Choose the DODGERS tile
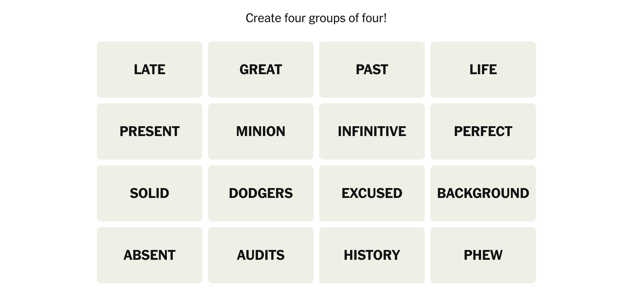The width and height of the screenshot is (644, 296). (x=260, y=193)
